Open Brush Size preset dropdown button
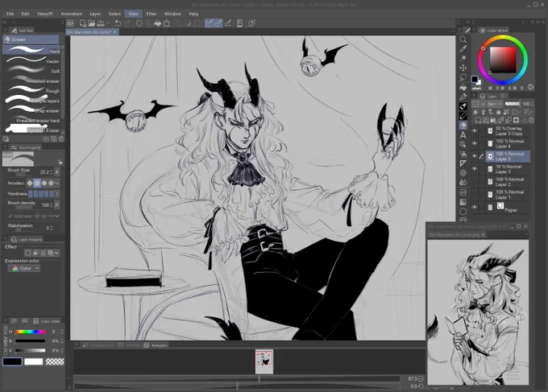 57,171
